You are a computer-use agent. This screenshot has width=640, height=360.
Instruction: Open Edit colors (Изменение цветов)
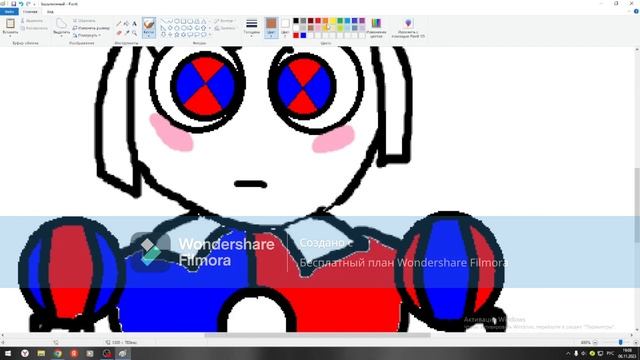pyautogui.click(x=376, y=28)
